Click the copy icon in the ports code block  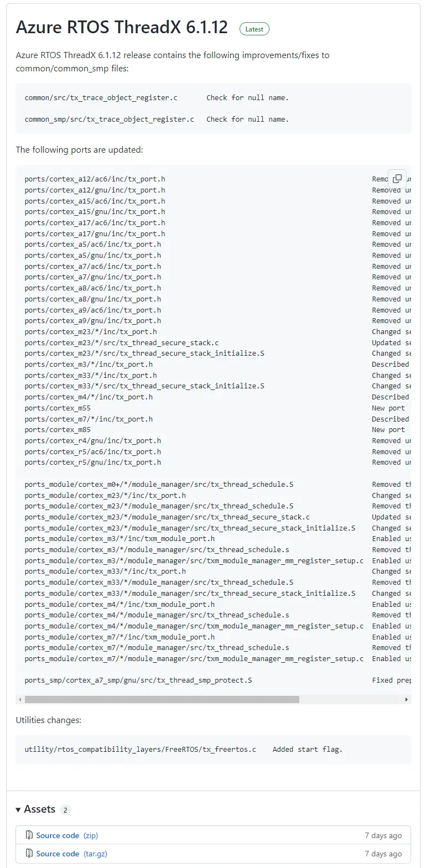(x=397, y=178)
